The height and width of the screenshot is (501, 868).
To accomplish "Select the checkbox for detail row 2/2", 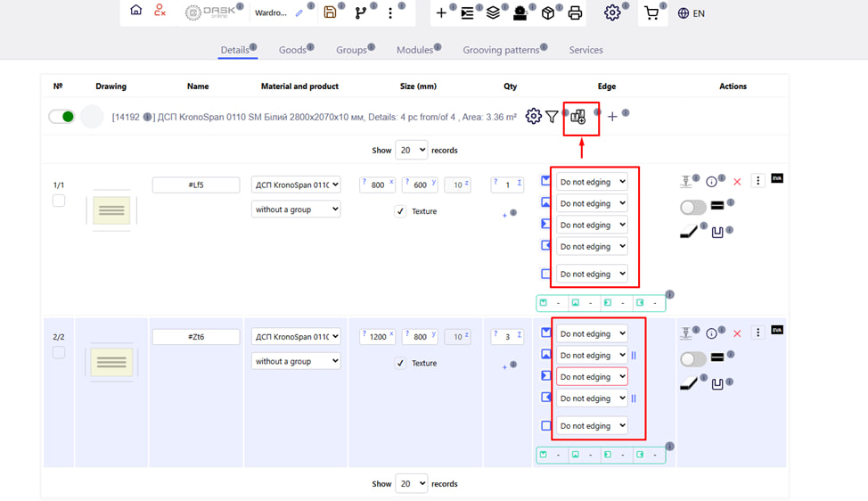I will coord(59,353).
